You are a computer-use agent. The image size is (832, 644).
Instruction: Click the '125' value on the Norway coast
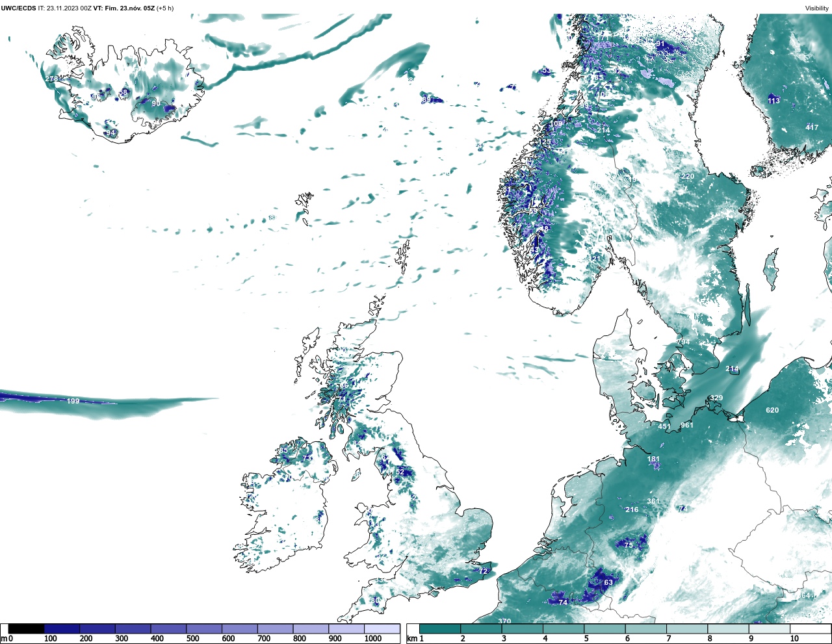[x=545, y=142]
